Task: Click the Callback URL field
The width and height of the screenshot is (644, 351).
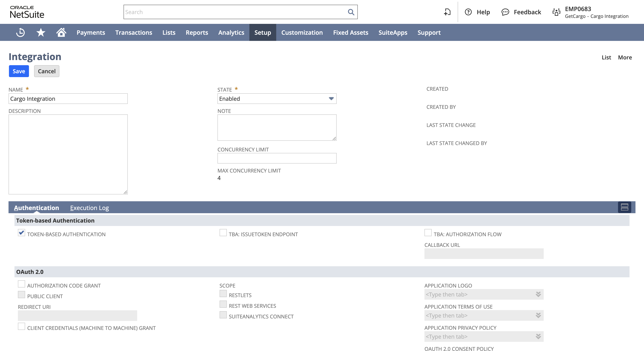Action: click(484, 253)
